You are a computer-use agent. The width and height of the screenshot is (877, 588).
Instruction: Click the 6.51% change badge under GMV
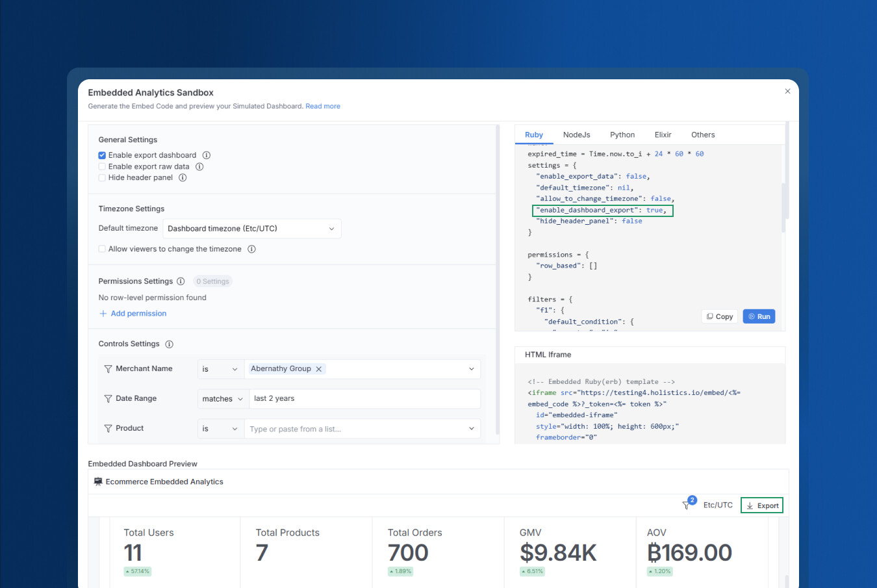pyautogui.click(x=533, y=572)
